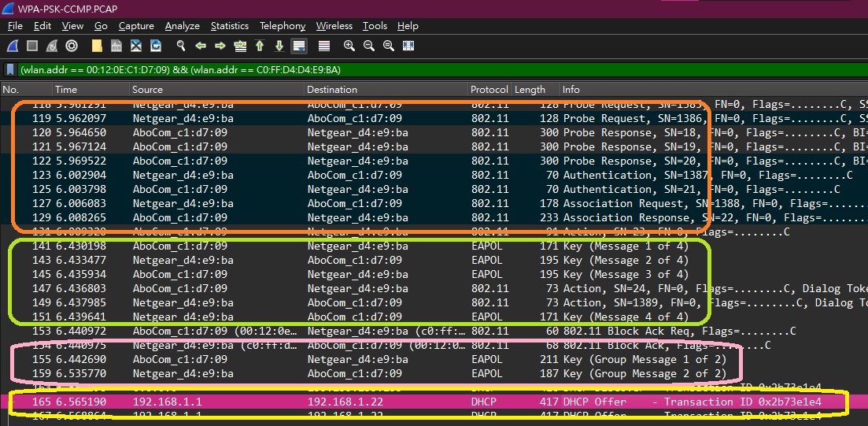This screenshot has height=426, width=868.
Task: Select packet 159 Group Message 2 of 2
Action: click(x=434, y=374)
